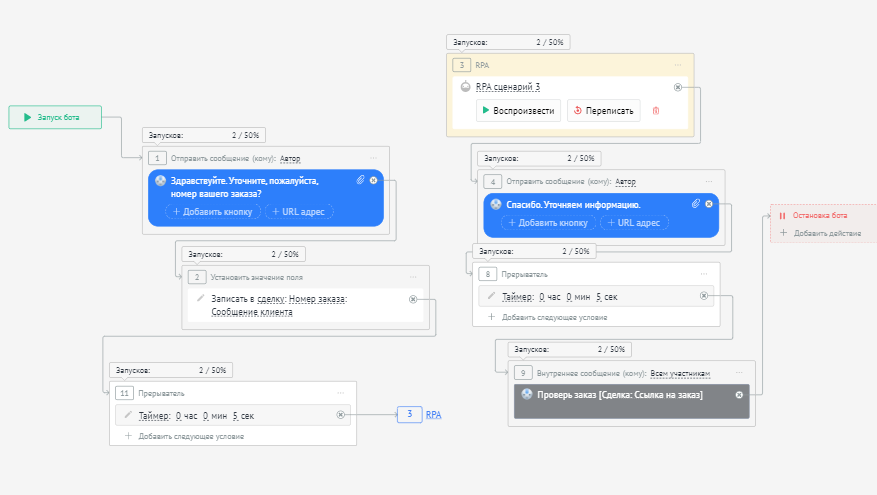Image resolution: width=877 pixels, height=495 pixels.
Task: Open the three-dots menu of RPA block 3
Action: pyautogui.click(x=678, y=65)
